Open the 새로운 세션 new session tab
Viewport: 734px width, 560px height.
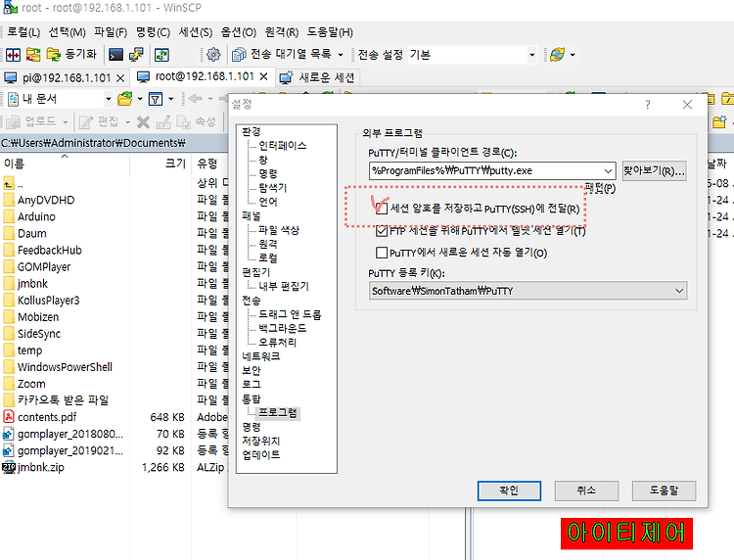(317, 77)
